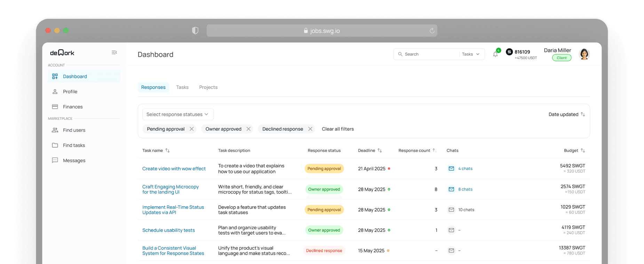644x264 pixels.
Task: Click mail icon in Implement Real-Time Status row
Action: point(451,210)
